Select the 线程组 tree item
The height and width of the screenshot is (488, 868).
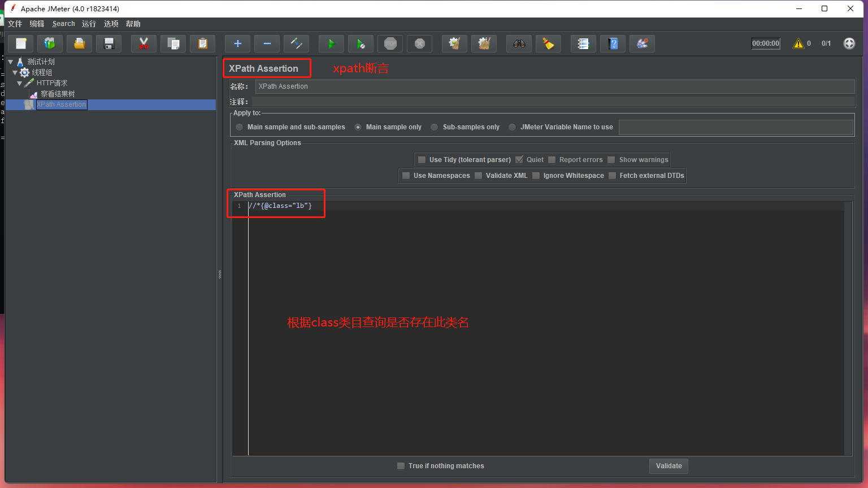click(x=42, y=72)
